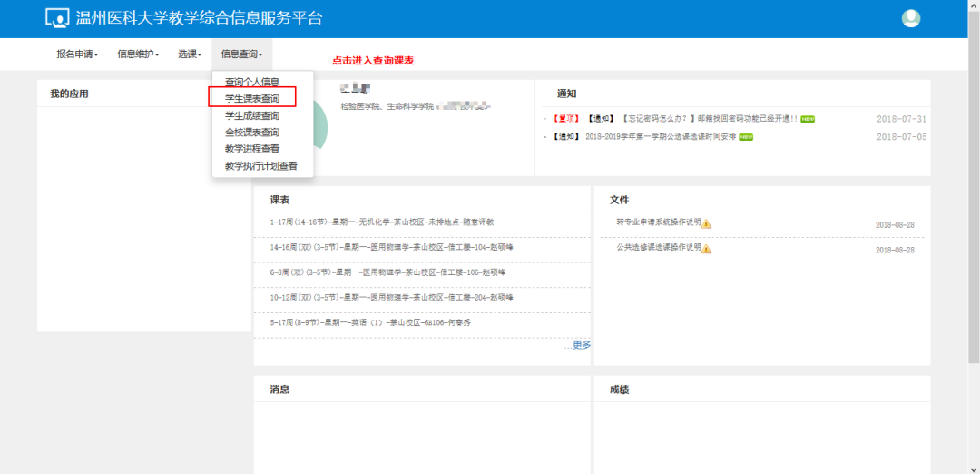Screen dimensions: 980x474
Task: Open the 选课 dropdown menu
Action: click(189, 54)
